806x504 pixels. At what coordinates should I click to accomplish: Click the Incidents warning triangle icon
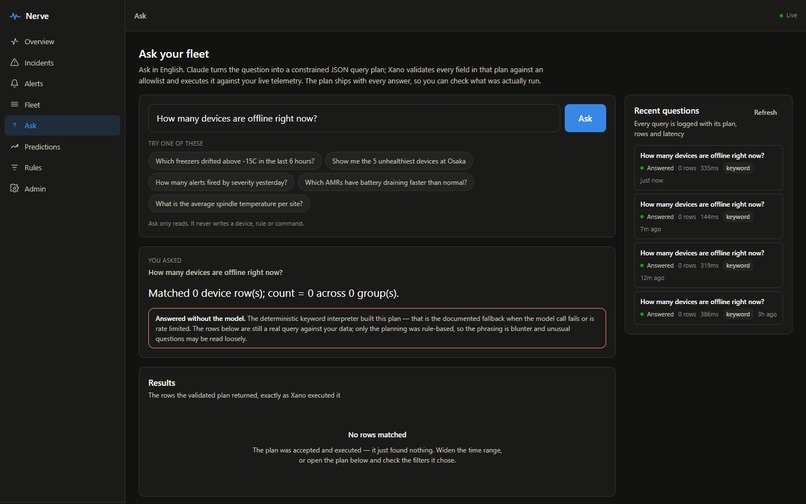pyautogui.click(x=14, y=62)
